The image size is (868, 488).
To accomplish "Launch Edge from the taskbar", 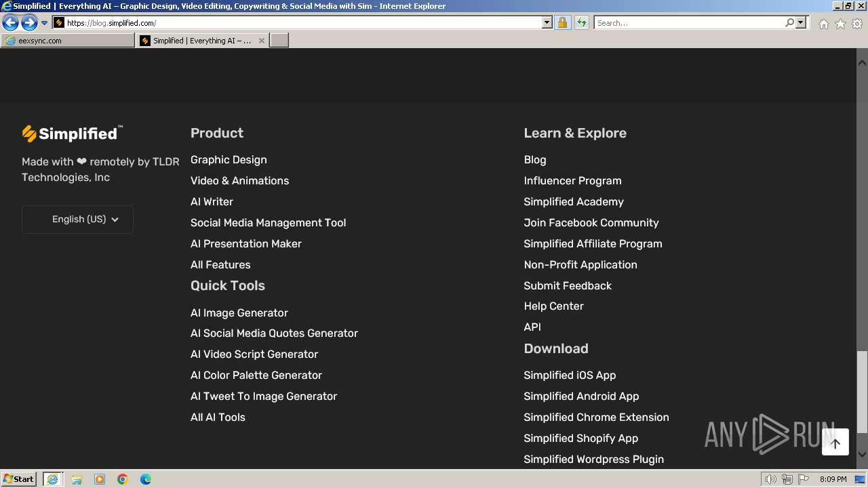I will tap(146, 479).
